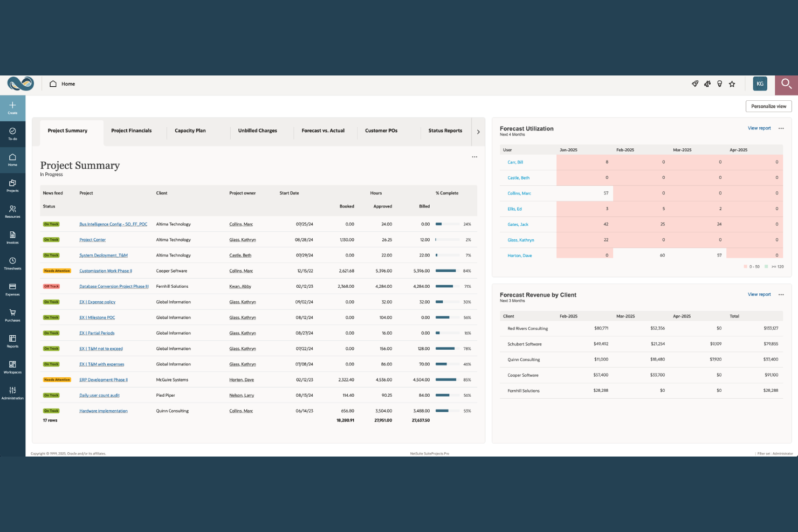The width and height of the screenshot is (798, 532).
Task: Click the NetSuite infinity logo
Action: [x=20, y=84]
